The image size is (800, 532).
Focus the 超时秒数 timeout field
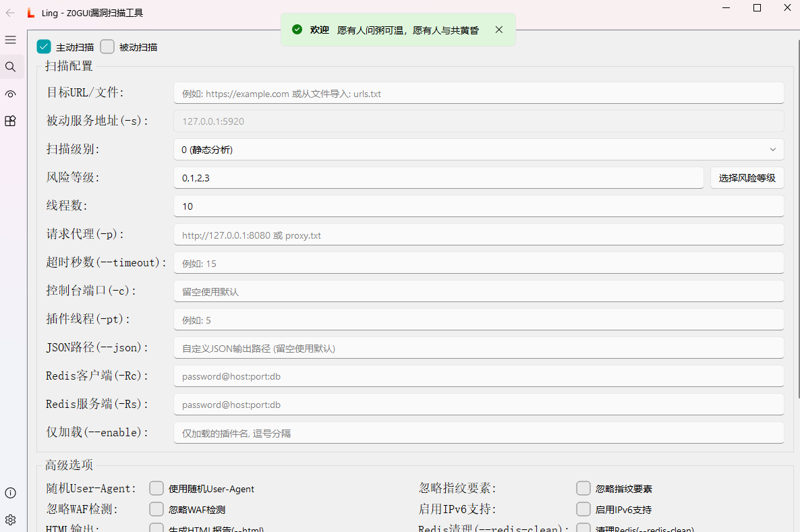click(478, 263)
